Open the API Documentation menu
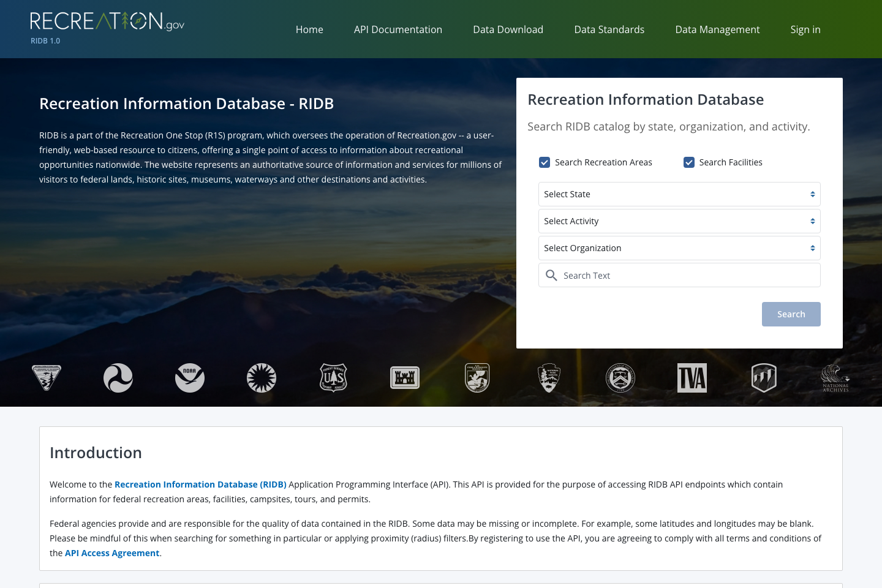This screenshot has width=882, height=588. click(x=398, y=29)
